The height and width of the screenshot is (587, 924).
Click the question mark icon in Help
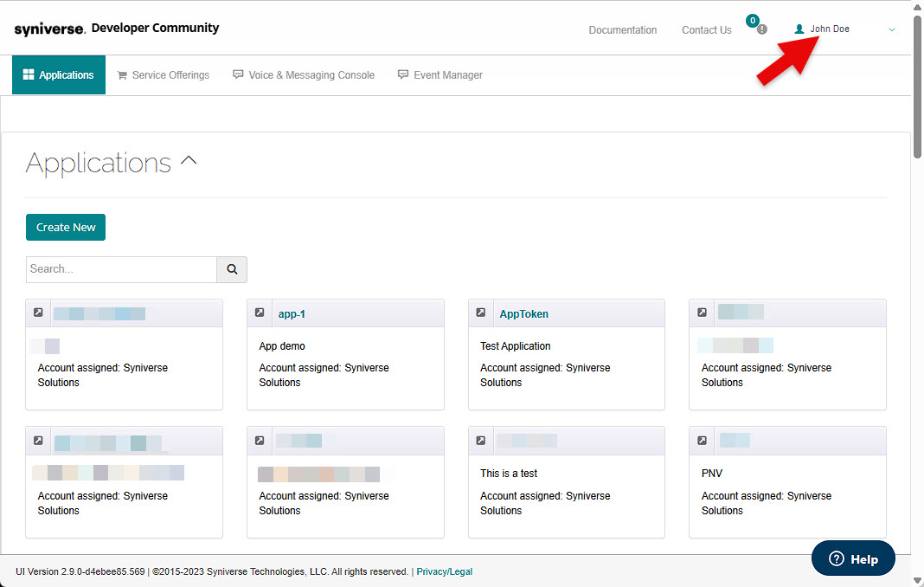pos(836,559)
